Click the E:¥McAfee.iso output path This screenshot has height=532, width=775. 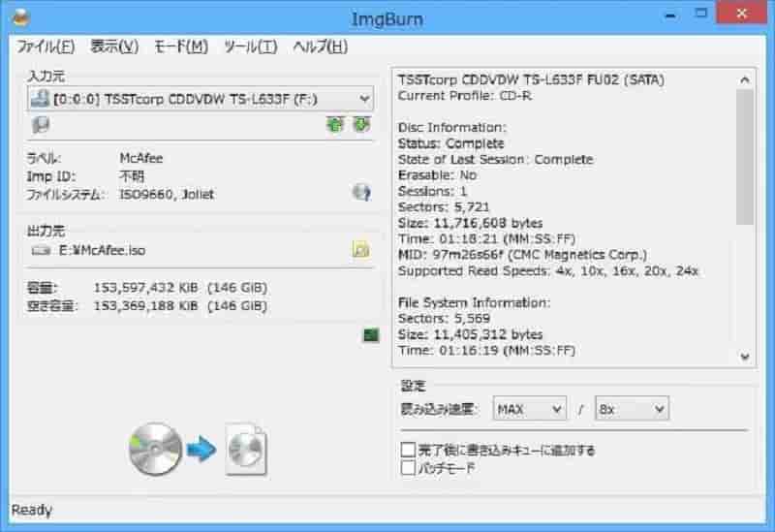click(x=103, y=250)
